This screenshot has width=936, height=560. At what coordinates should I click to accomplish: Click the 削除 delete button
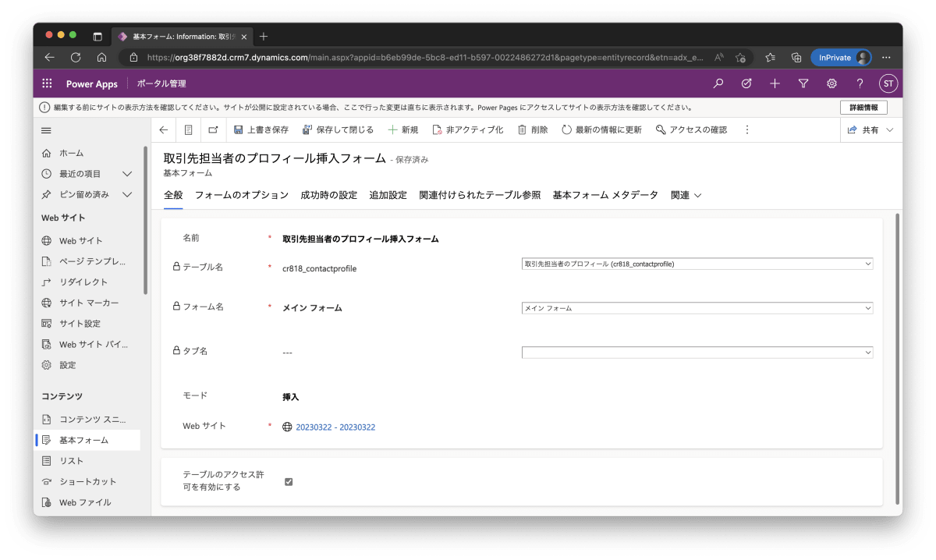tap(533, 130)
